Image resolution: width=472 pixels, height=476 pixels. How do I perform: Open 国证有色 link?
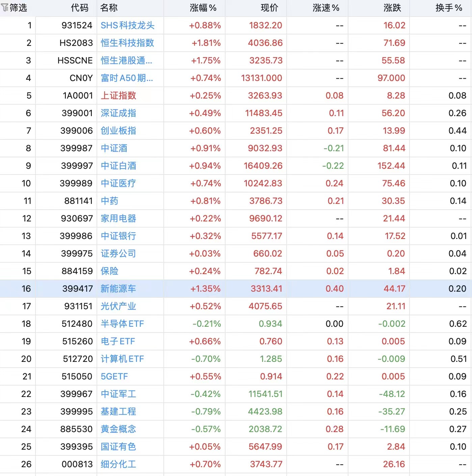click(118, 447)
